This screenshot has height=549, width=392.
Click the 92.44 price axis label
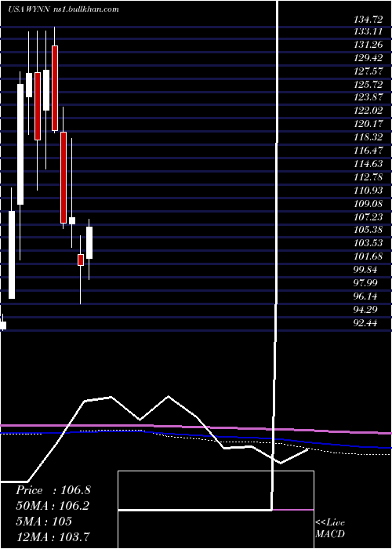pyautogui.click(x=366, y=323)
